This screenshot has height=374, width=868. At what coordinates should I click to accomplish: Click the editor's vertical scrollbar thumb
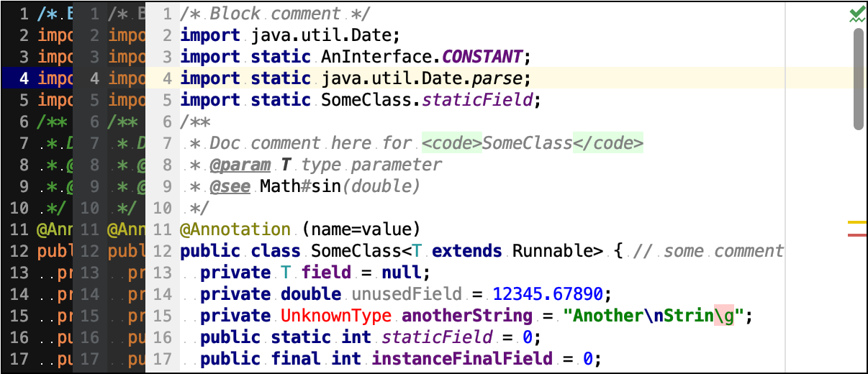click(x=859, y=80)
